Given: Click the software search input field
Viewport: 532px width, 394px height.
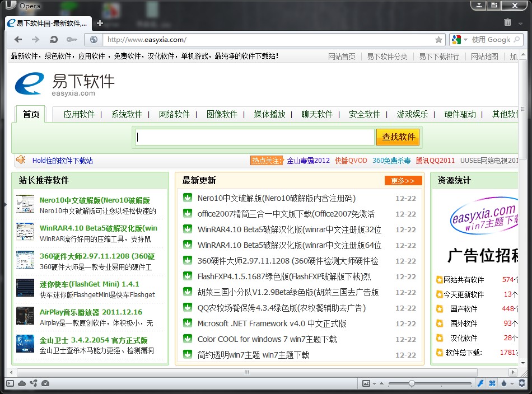Looking at the screenshot, I should (x=254, y=137).
